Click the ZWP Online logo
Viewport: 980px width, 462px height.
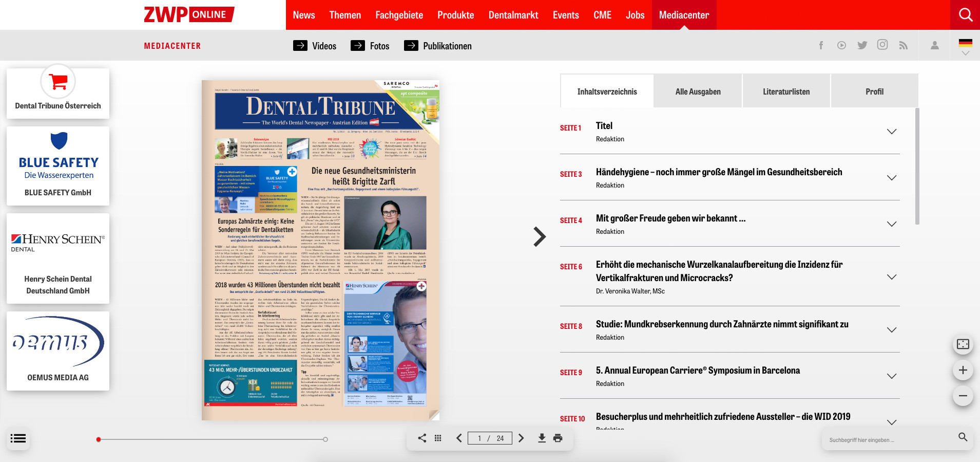click(x=189, y=14)
